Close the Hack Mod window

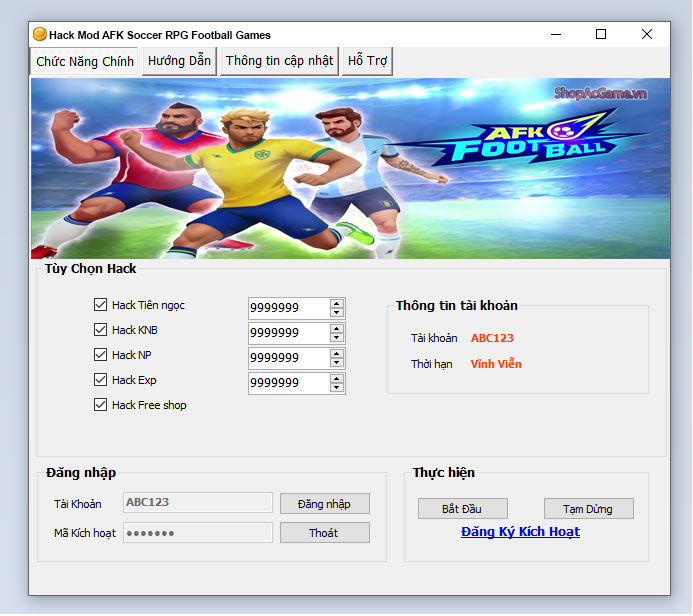(x=647, y=34)
